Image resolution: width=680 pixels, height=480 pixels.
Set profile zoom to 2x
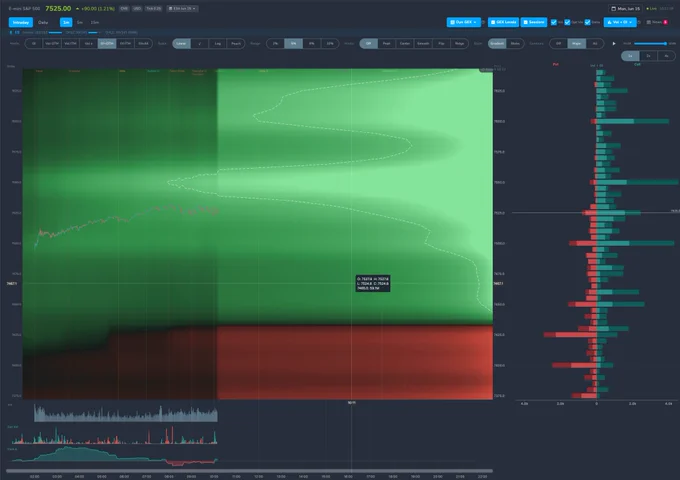tap(648, 56)
